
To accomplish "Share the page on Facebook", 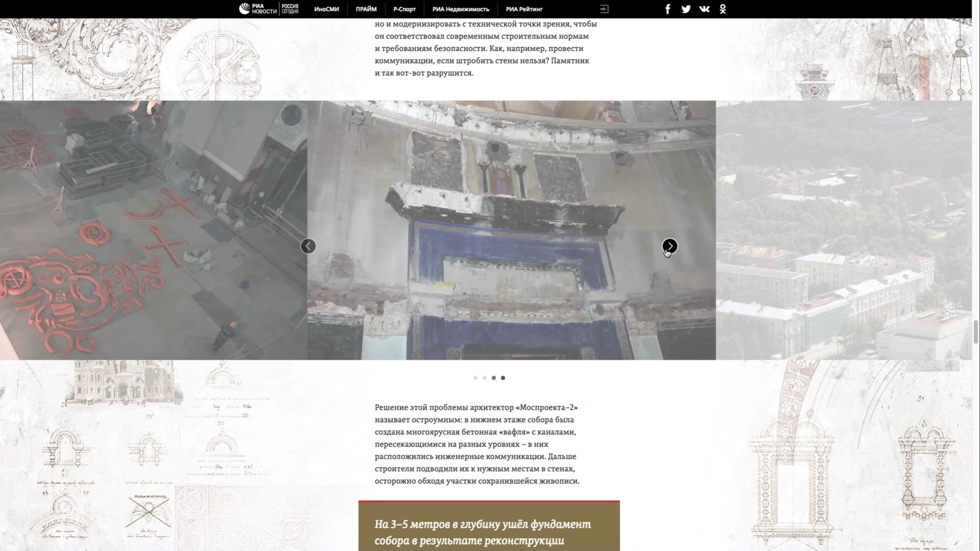I will [x=668, y=9].
